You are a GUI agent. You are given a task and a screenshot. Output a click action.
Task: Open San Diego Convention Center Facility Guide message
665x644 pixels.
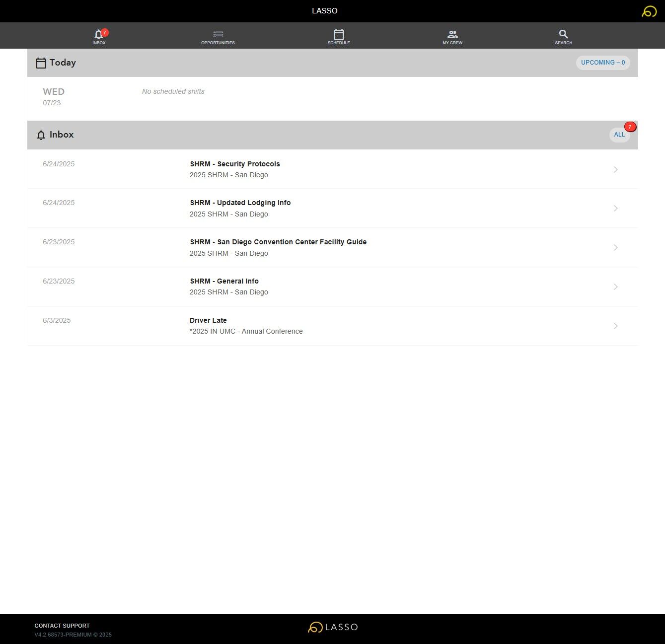[x=332, y=248]
